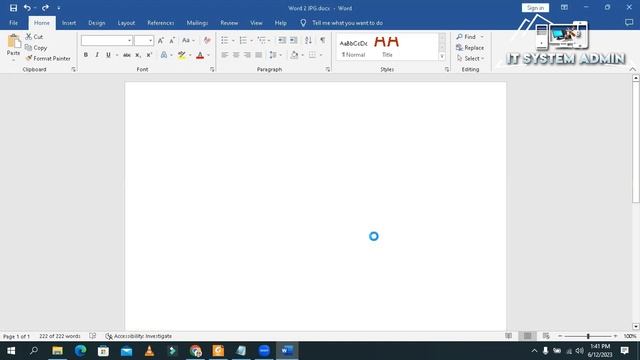Apply red font color
The height and width of the screenshot is (360, 640).
point(200,55)
